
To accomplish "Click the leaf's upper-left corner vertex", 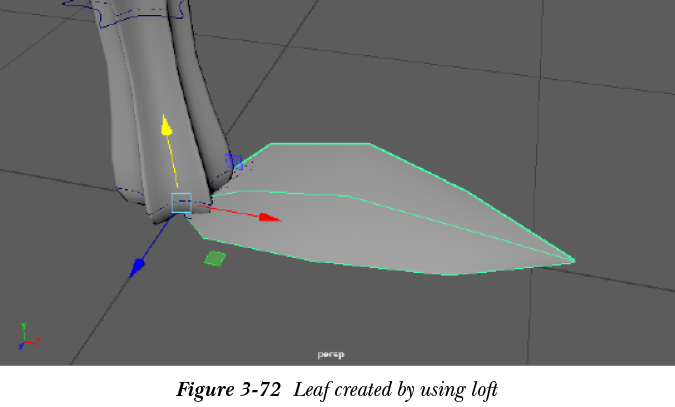I will click(x=270, y=145).
